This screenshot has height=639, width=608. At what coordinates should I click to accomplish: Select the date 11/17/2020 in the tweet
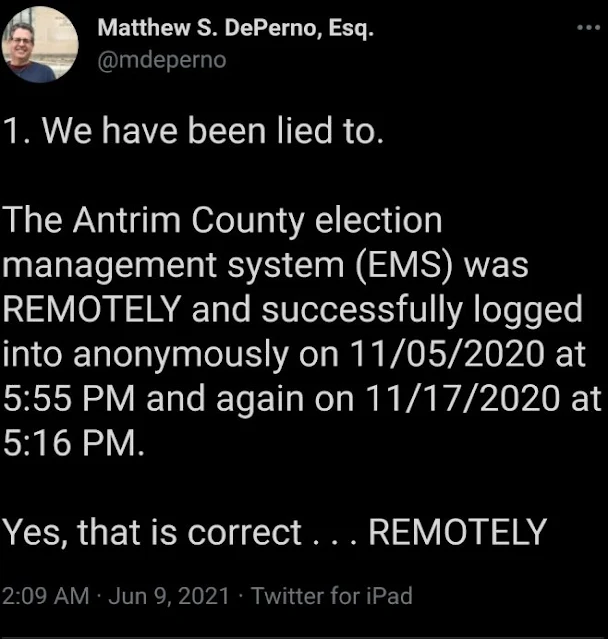click(x=463, y=398)
